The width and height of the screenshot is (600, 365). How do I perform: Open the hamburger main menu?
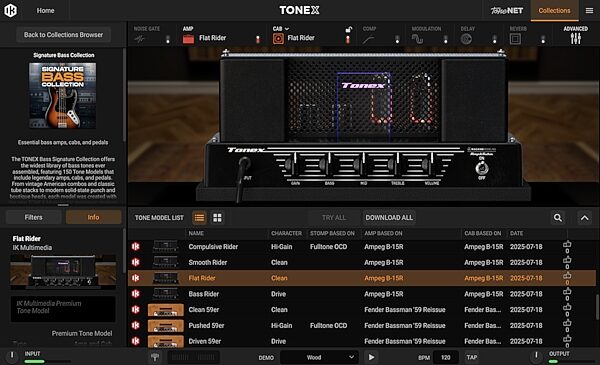coord(589,11)
